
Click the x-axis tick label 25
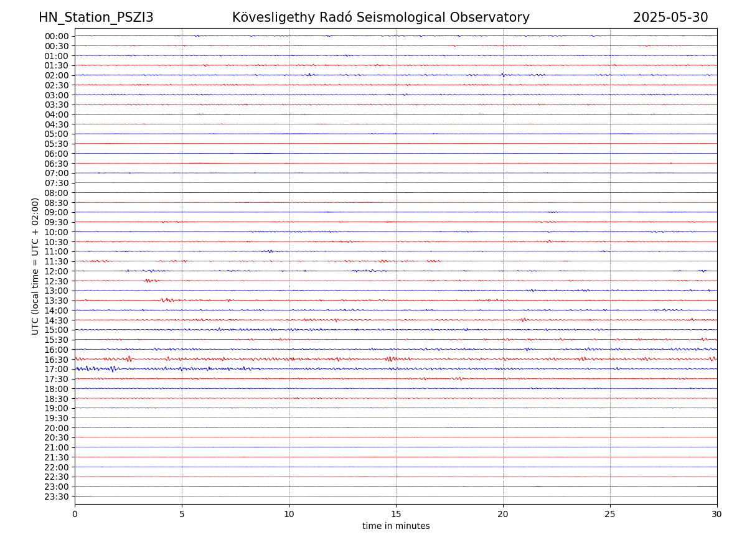610,515
